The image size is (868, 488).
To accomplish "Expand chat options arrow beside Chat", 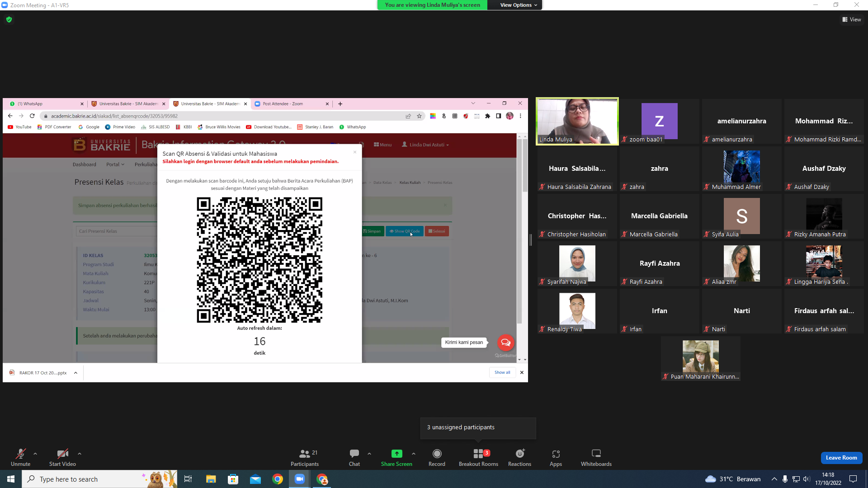I will (x=369, y=454).
